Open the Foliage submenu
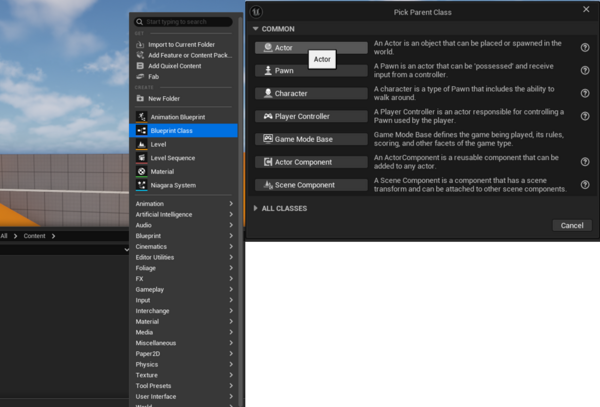The height and width of the screenshot is (407, 600). click(x=184, y=268)
